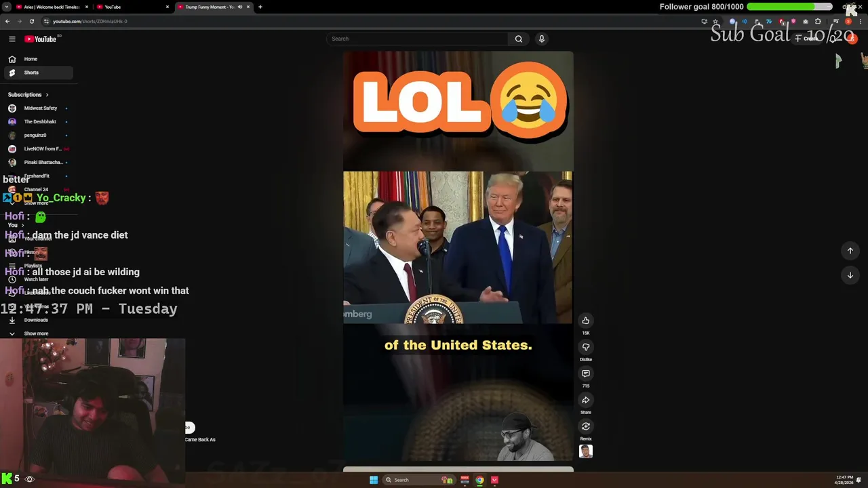
Task: Go to the previous Short (up arrow)
Action: click(x=850, y=251)
